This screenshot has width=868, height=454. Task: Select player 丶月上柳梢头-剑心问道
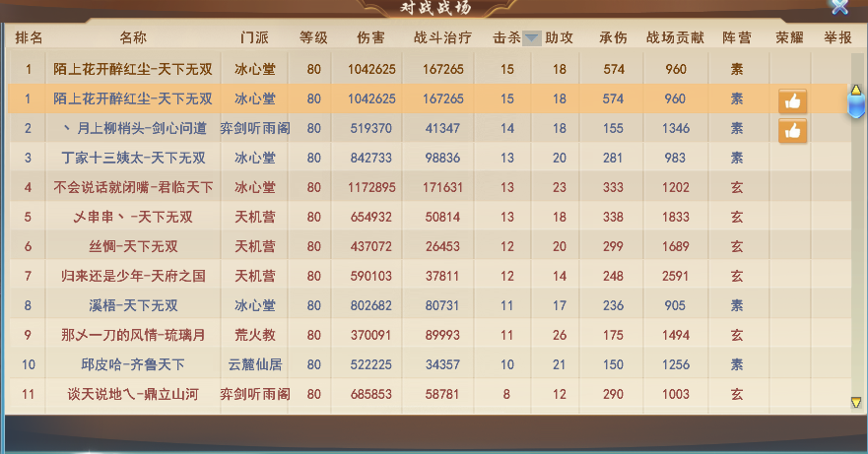pos(133,128)
